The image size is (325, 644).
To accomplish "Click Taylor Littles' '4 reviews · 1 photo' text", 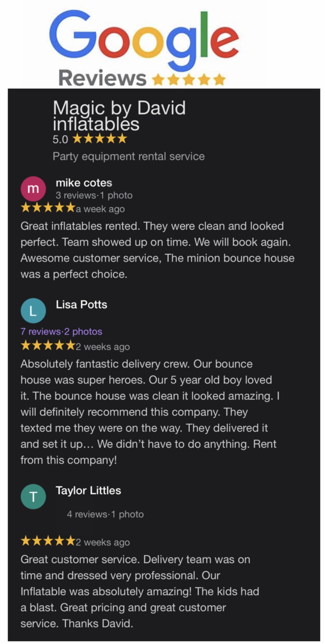I will 105,514.
